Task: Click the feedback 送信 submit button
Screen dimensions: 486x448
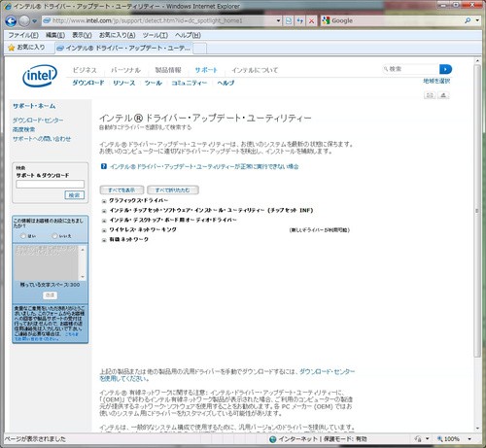Action: 50,295
